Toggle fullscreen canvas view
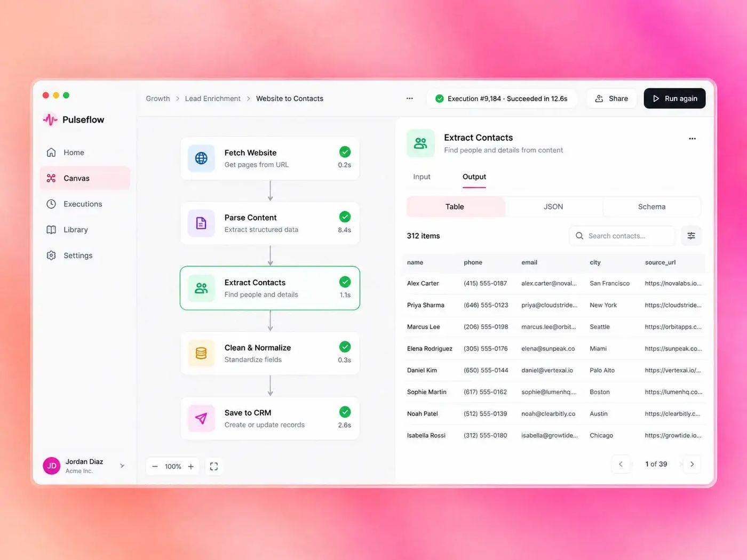Image resolution: width=747 pixels, height=560 pixels. pos(214,466)
